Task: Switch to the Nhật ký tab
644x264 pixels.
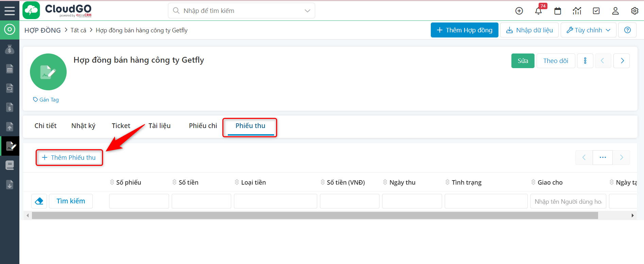Action: (x=83, y=126)
